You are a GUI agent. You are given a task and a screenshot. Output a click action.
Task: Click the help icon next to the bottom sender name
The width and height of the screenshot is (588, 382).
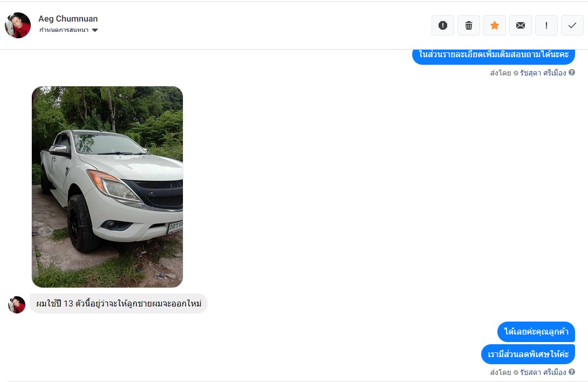click(x=571, y=372)
